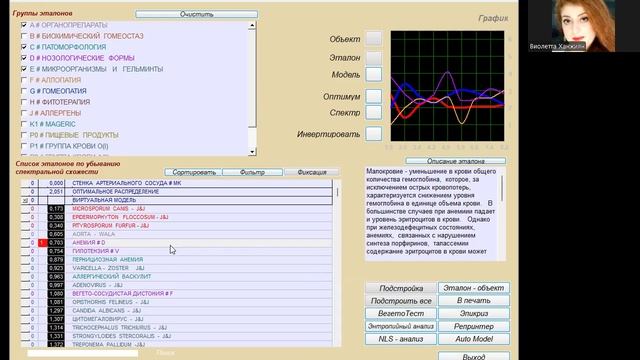Viewport: 640px width, 360px height.
Task: Check the K1 # MAGERIC checkbox
Action: point(24,124)
